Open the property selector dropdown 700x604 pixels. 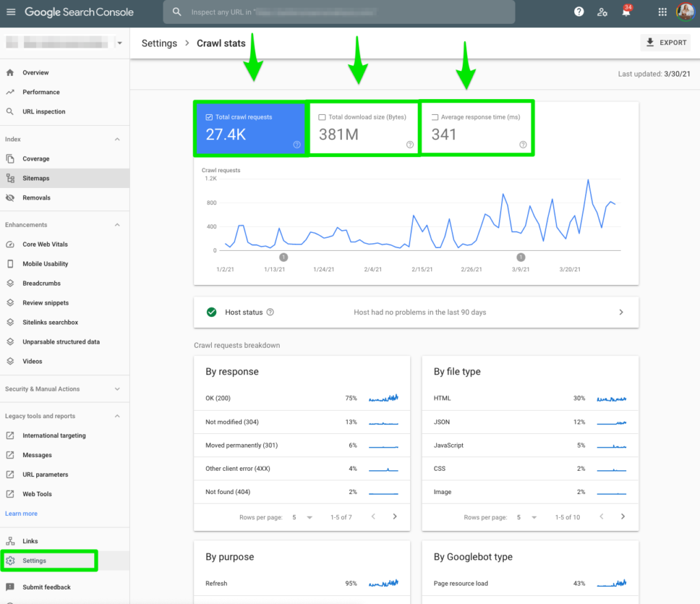[120, 43]
